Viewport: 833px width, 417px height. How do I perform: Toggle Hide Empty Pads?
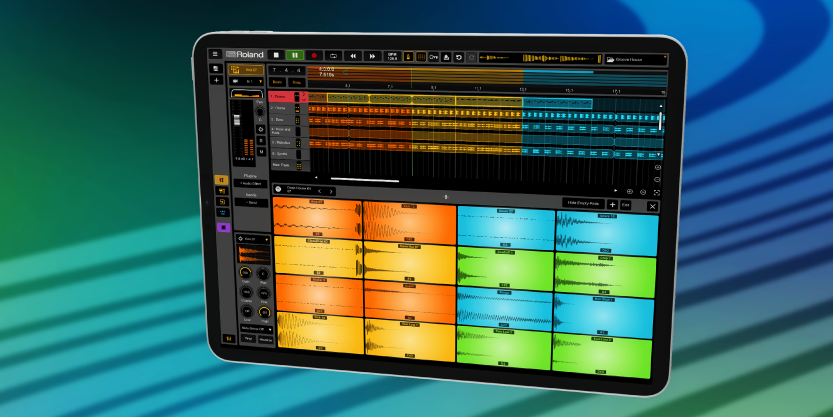tap(583, 203)
